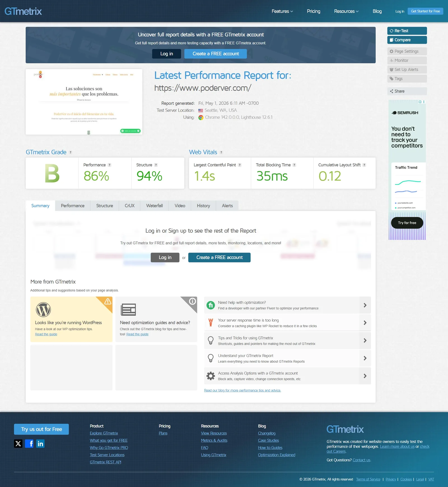This screenshot has height=487, width=448.
Task: Click help icon next to GTmetrix Grade
Action: [x=71, y=152]
